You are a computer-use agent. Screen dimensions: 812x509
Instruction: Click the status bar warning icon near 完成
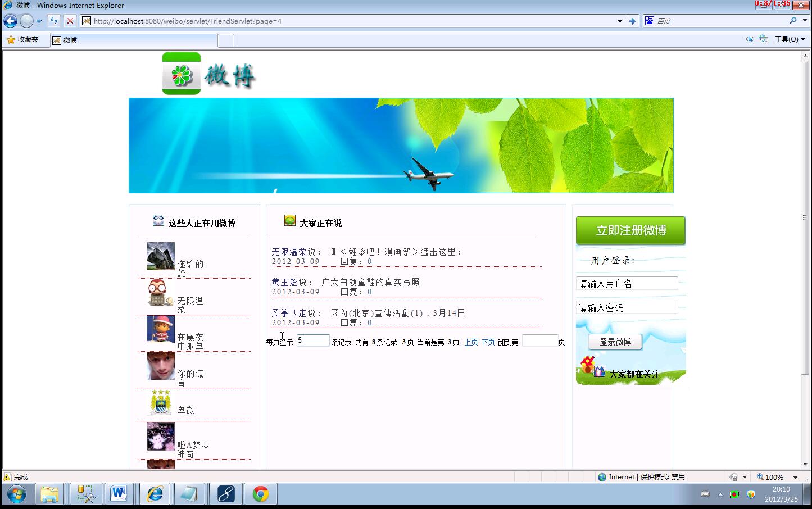[7, 477]
